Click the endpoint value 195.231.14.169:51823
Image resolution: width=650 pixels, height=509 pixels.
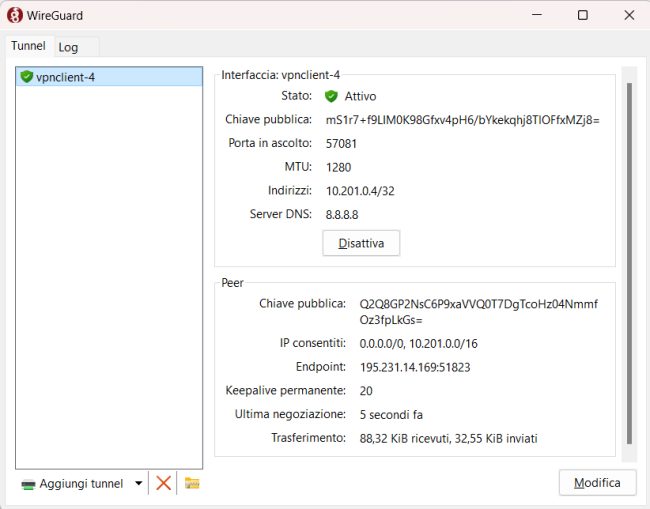415,367
